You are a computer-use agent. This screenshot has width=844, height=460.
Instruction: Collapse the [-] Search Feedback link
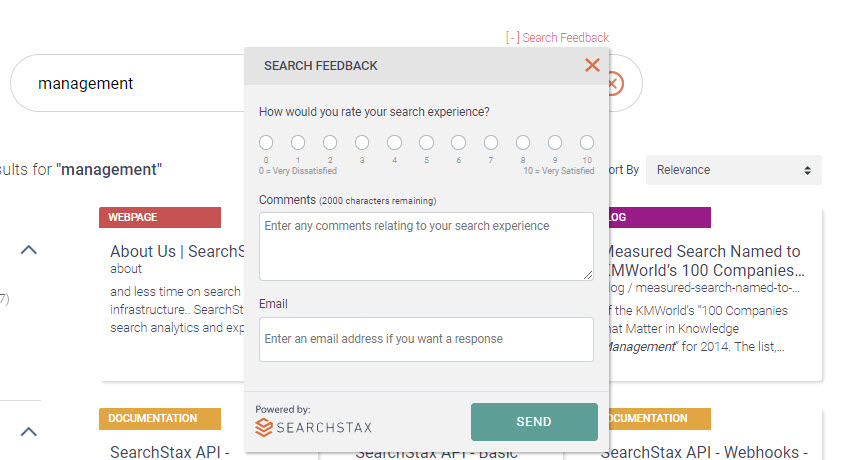pyautogui.click(x=557, y=38)
